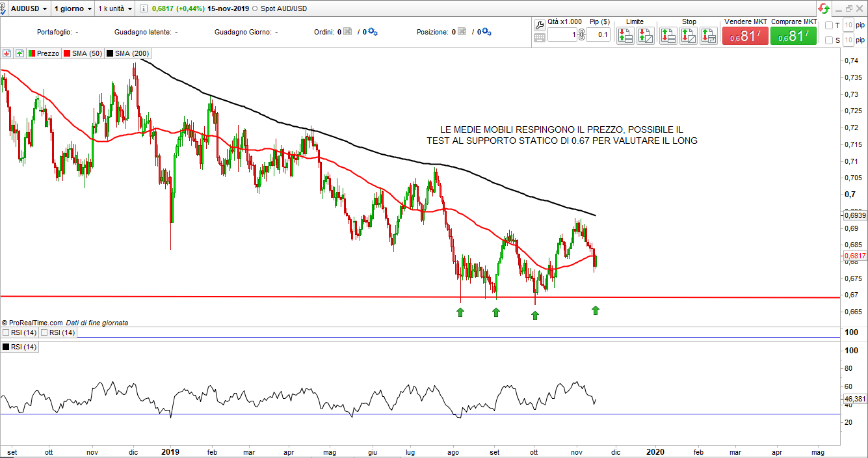Open the wrench trading settings icon
Screen dimensions: 868x458
539,25
